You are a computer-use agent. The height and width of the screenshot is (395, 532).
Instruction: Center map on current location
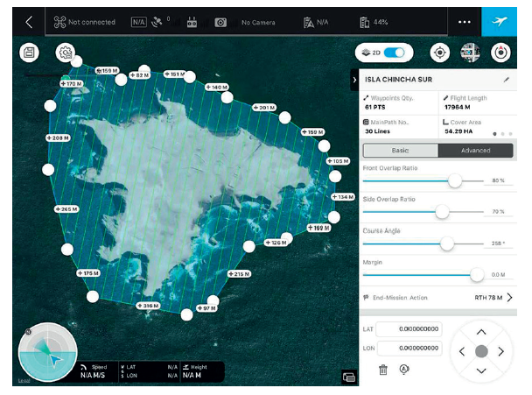tap(439, 53)
